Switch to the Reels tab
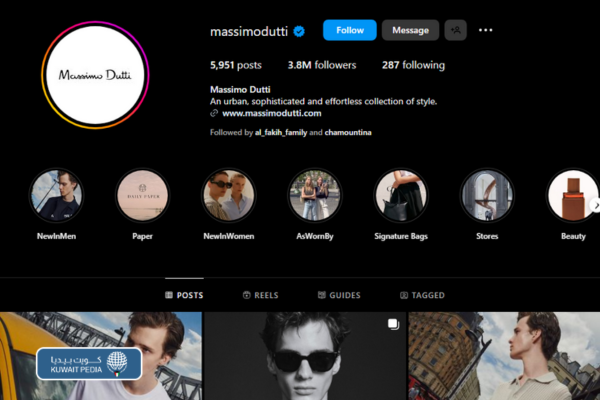 coord(261,295)
